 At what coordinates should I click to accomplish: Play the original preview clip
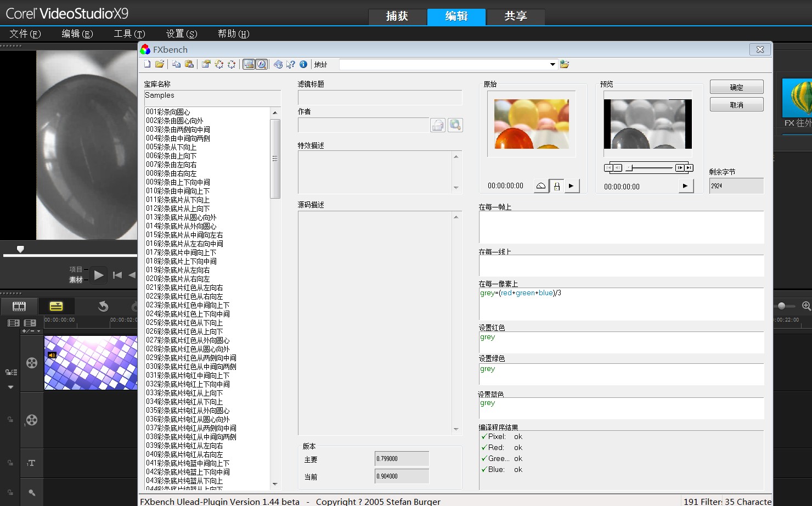pos(572,186)
